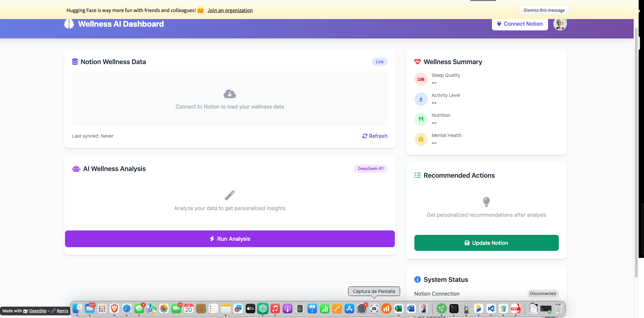
Task: Open the user profile avatar
Action: (x=560, y=24)
